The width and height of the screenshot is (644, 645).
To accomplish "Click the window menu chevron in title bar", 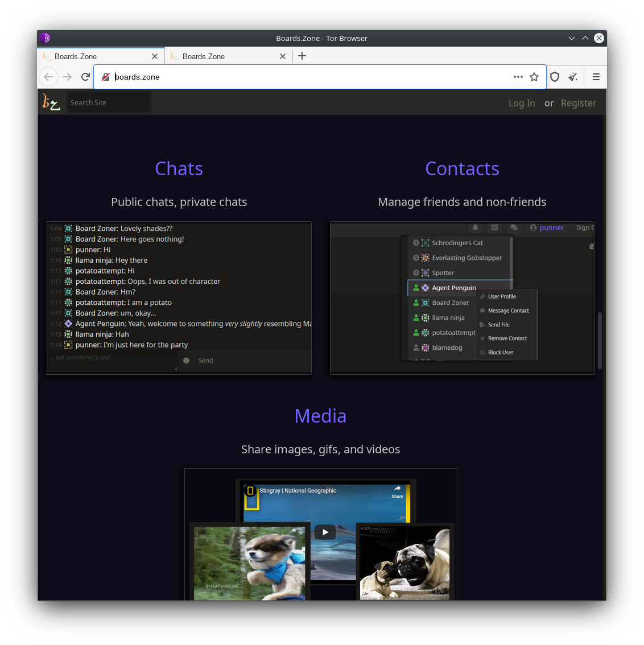I will pyautogui.click(x=572, y=38).
